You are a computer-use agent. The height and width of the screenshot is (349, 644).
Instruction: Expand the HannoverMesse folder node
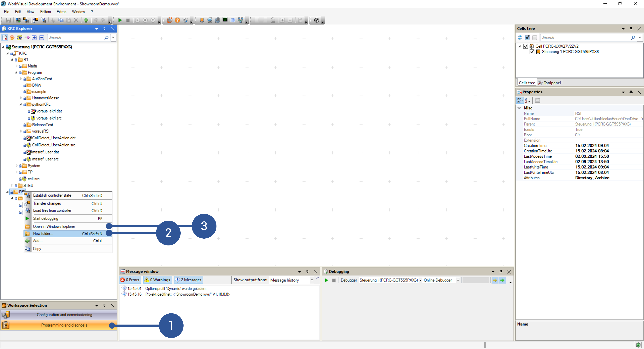coord(21,98)
